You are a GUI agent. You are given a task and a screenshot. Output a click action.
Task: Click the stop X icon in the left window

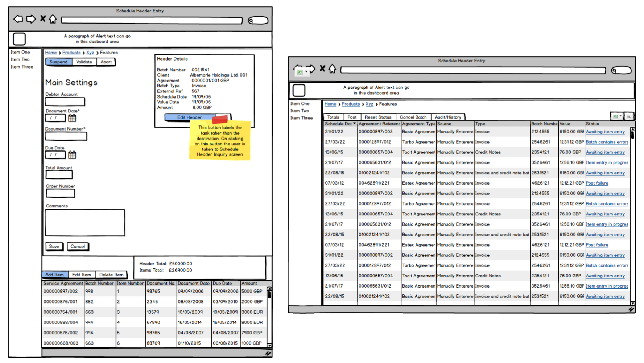point(43,18)
